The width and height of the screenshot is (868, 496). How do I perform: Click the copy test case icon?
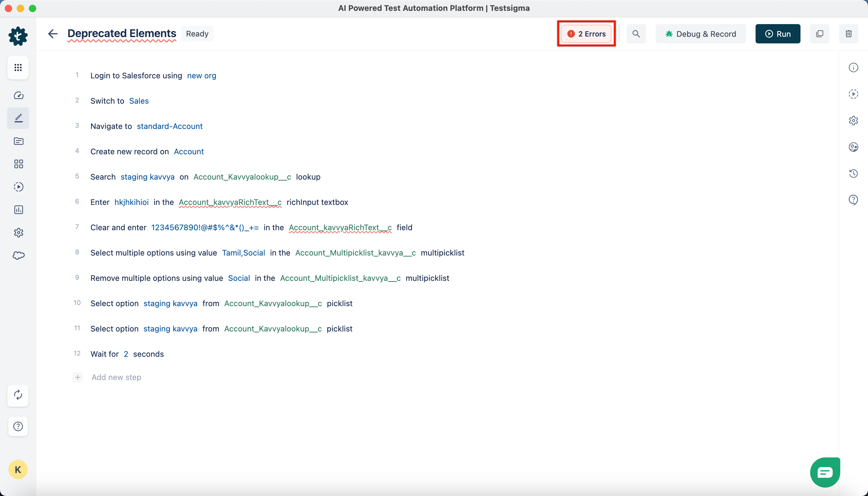(x=819, y=34)
